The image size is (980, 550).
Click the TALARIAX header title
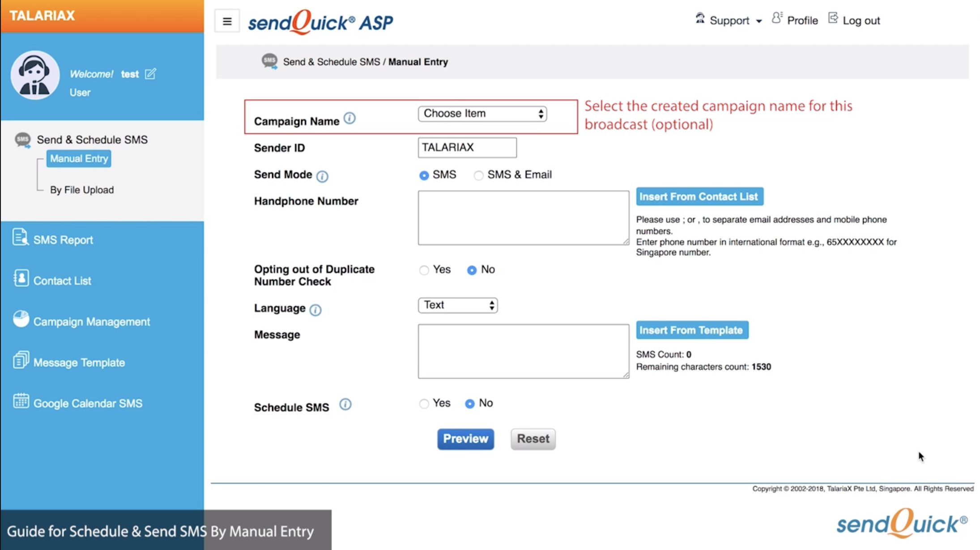coord(42,16)
